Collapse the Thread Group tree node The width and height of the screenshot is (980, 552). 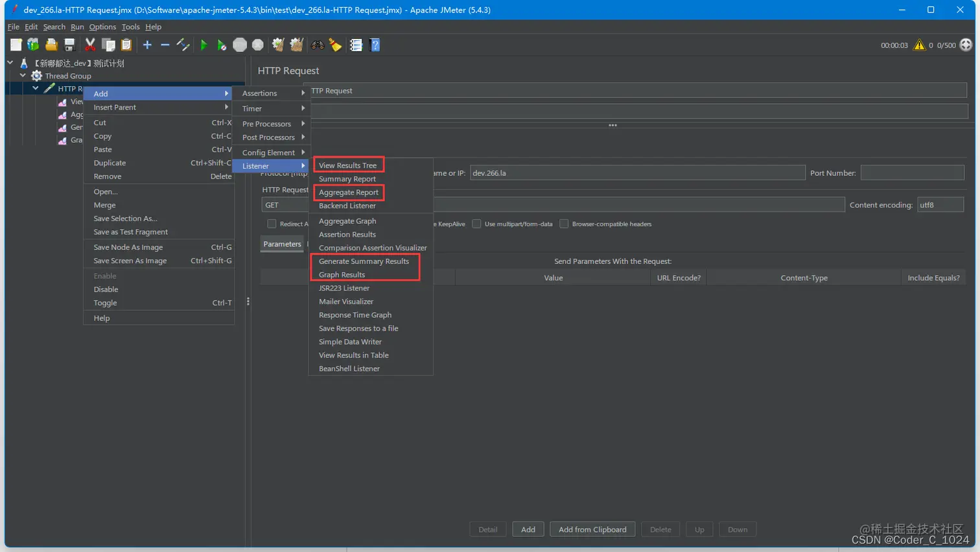pyautogui.click(x=23, y=75)
